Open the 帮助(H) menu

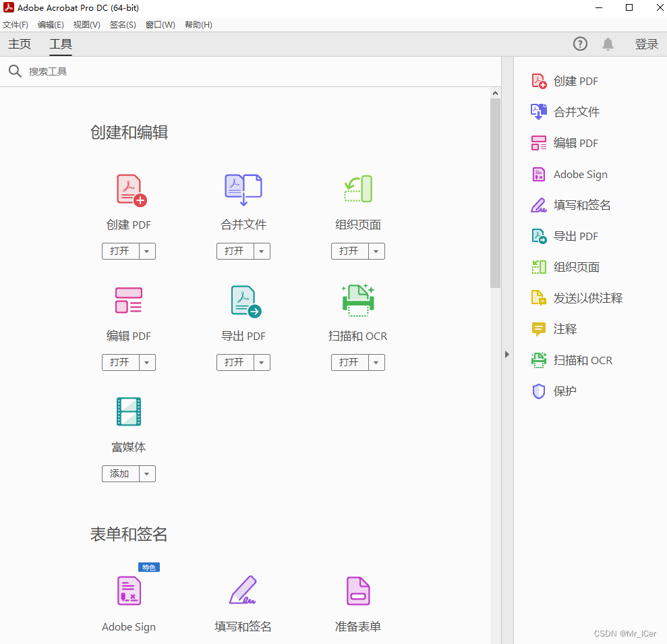199,25
